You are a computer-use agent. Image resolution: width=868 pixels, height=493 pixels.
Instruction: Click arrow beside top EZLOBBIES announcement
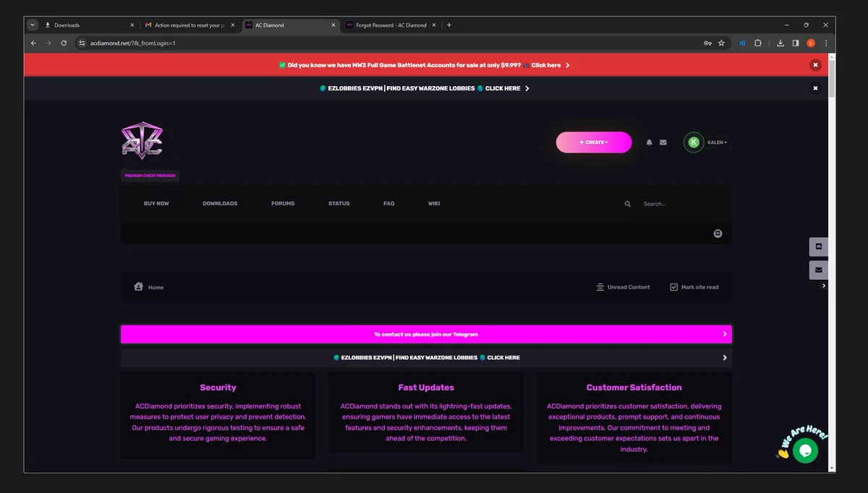(527, 88)
